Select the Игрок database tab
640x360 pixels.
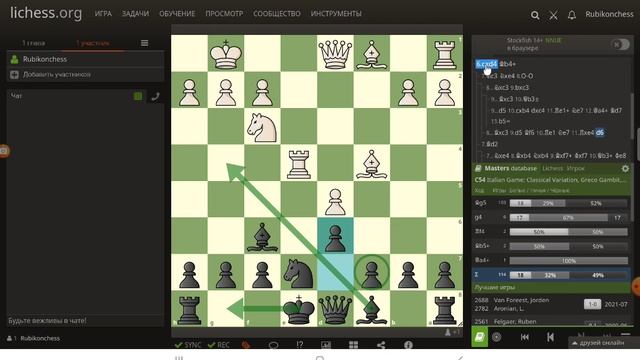tap(576, 168)
